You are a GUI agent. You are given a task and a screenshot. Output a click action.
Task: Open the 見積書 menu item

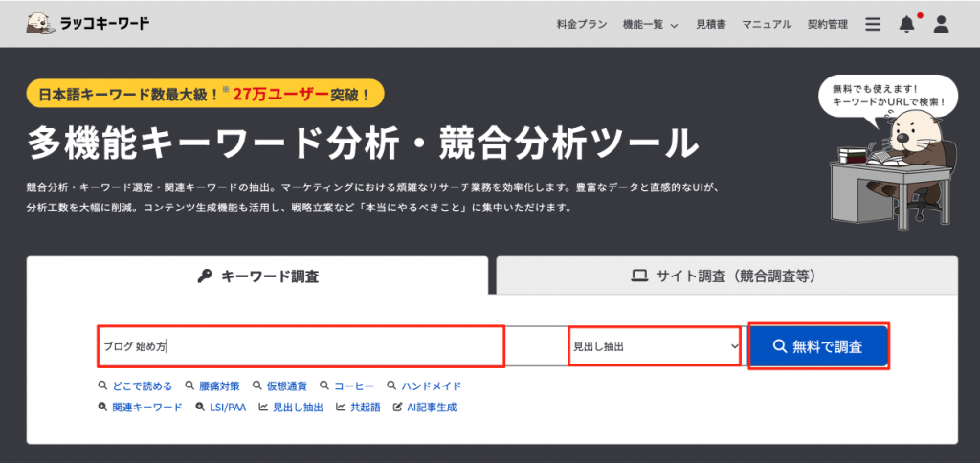pyautogui.click(x=711, y=25)
